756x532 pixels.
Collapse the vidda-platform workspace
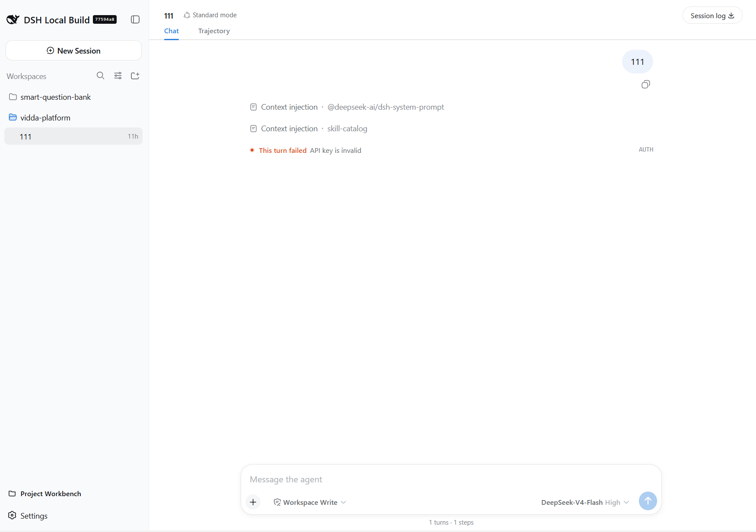[73, 118]
